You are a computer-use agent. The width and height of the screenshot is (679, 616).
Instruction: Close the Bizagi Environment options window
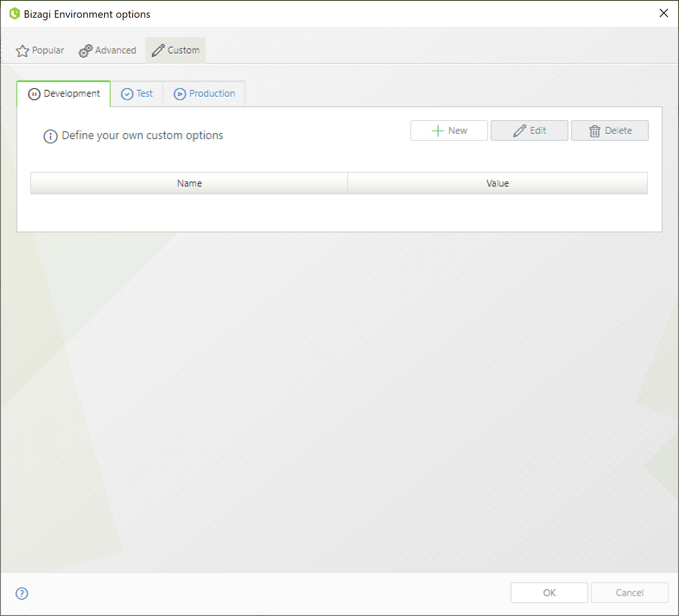(x=664, y=13)
